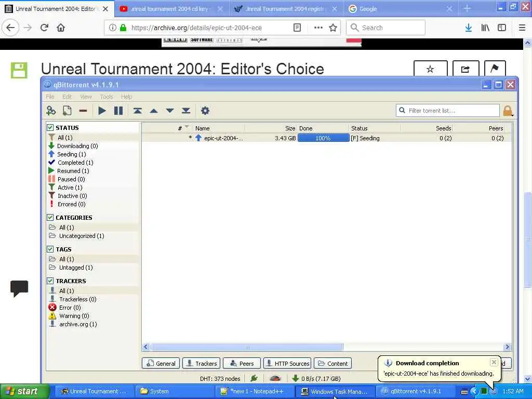This screenshot has width=532, height=399.
Task: Click the Delete torrent minus icon
Action: (83, 111)
